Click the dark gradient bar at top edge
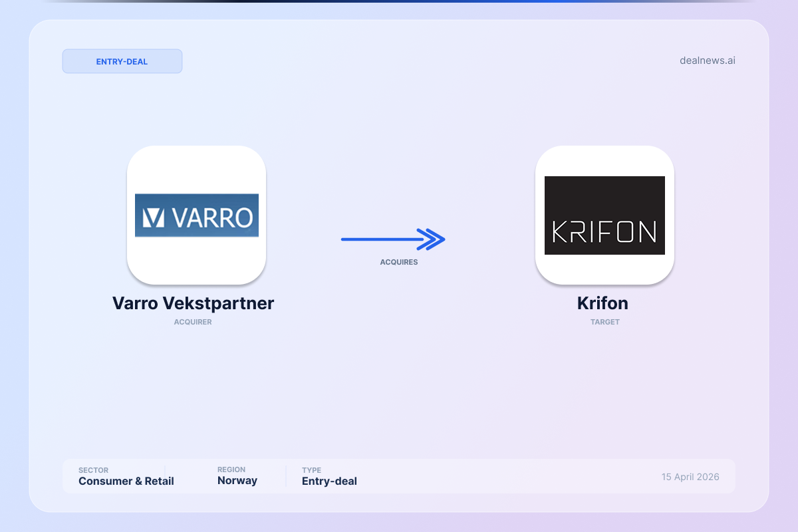 pos(399,1)
